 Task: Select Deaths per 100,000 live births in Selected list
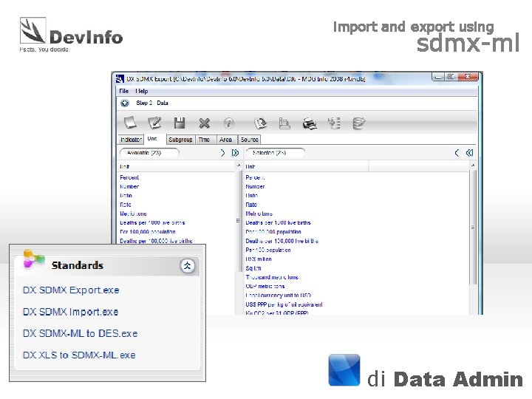click(282, 241)
